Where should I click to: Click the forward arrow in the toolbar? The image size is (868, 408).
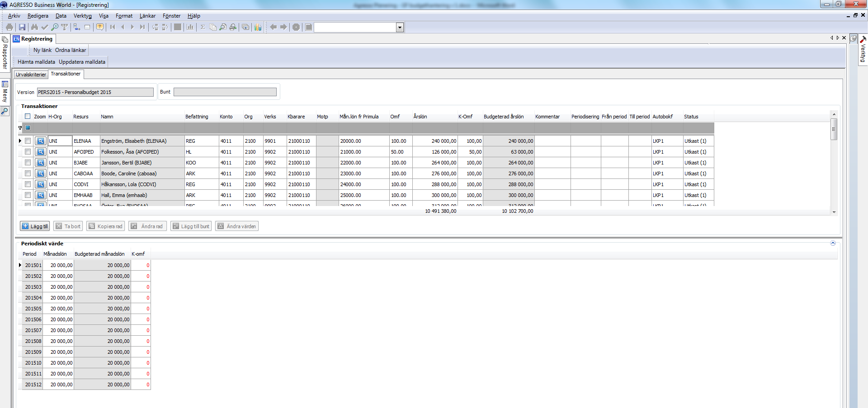coord(283,27)
